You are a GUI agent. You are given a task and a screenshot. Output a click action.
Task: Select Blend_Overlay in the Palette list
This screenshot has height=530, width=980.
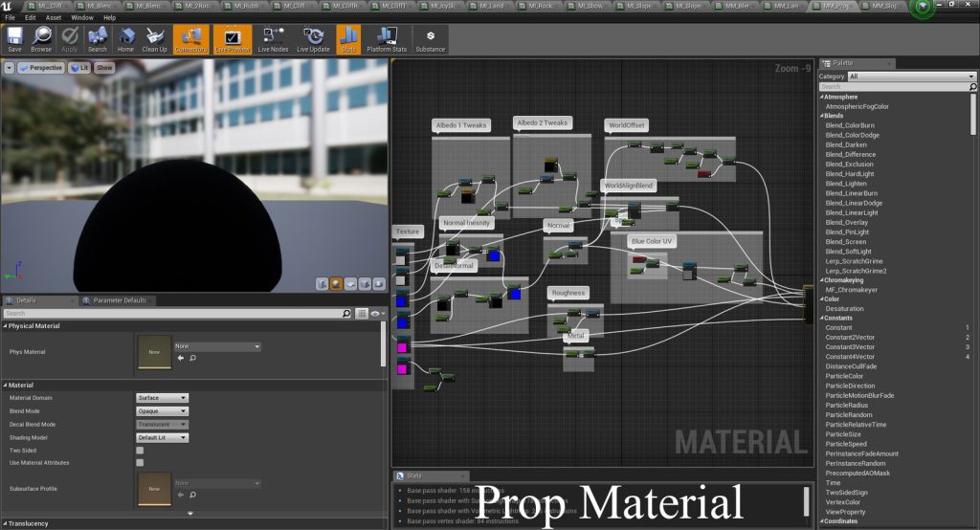[845, 222]
